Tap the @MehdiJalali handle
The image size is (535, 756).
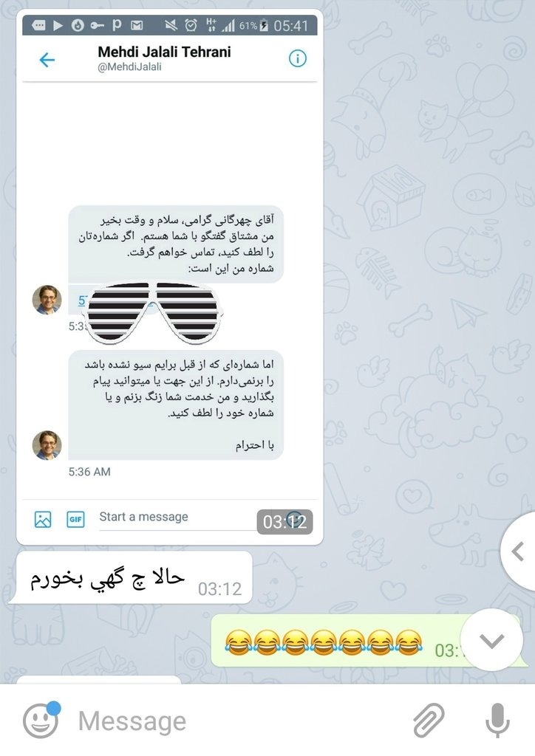pos(130,67)
